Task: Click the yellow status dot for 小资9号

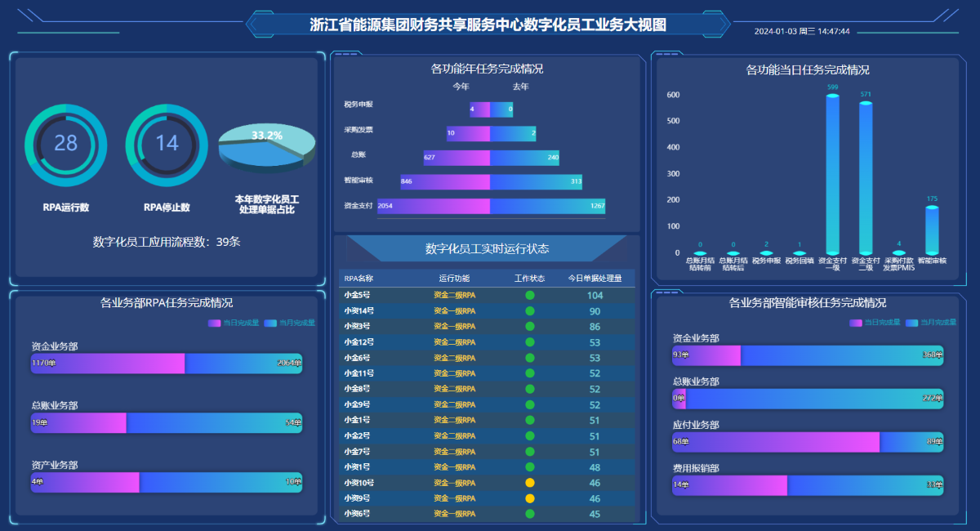Action: (529, 498)
